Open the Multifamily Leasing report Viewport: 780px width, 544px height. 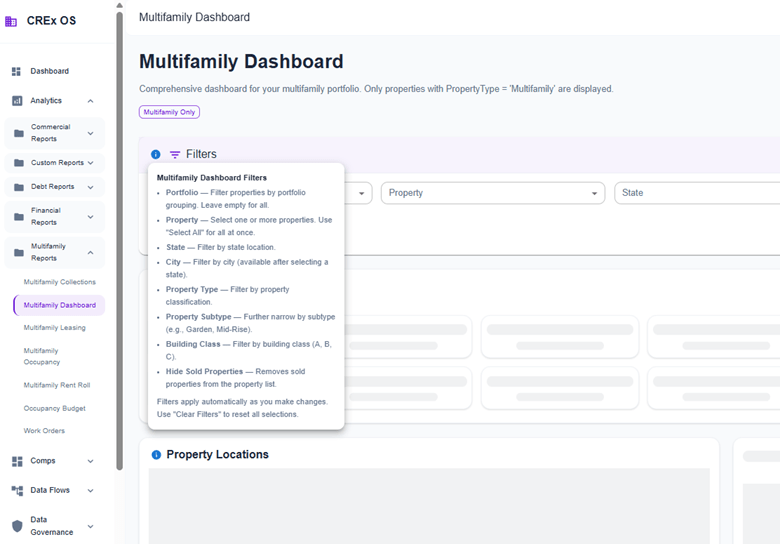55,327
